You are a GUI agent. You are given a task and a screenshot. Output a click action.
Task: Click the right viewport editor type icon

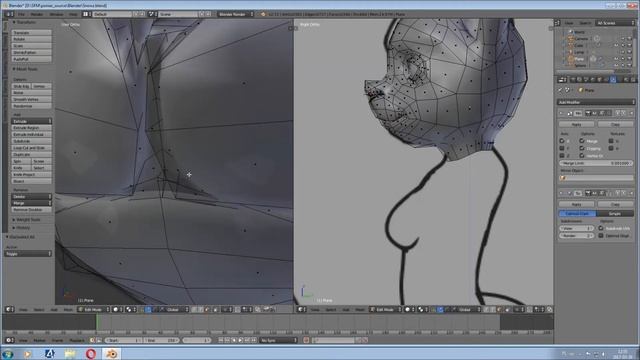pyautogui.click(x=301, y=309)
